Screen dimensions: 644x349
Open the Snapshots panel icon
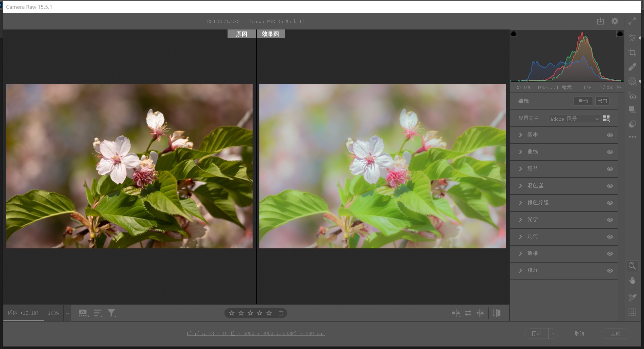[x=632, y=109]
